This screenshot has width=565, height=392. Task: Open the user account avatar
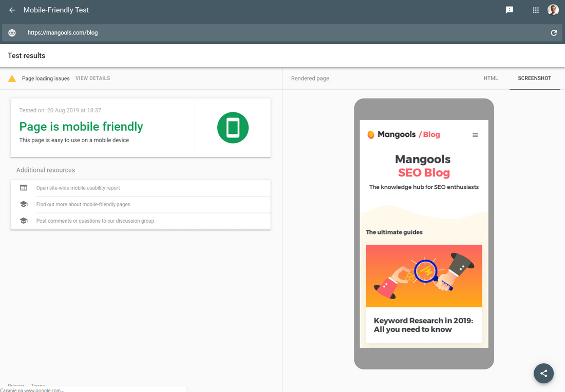[553, 10]
